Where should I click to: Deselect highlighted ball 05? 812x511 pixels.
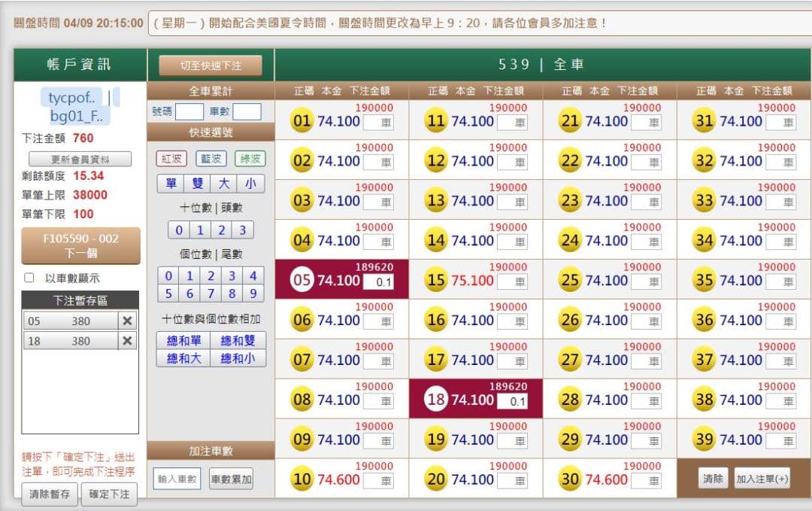tap(301, 280)
